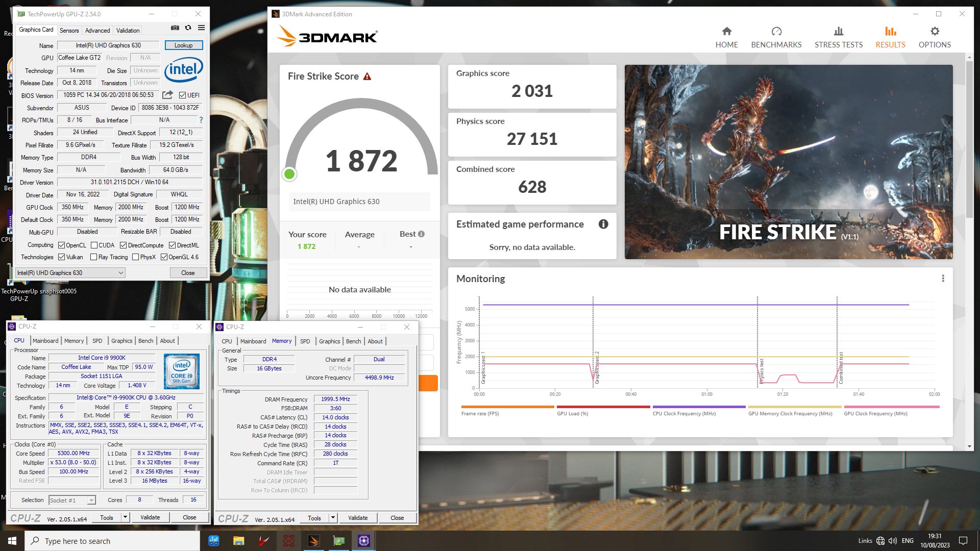This screenshot has height=551, width=980.
Task: Click Close button in GPU-Z
Action: 188,273
